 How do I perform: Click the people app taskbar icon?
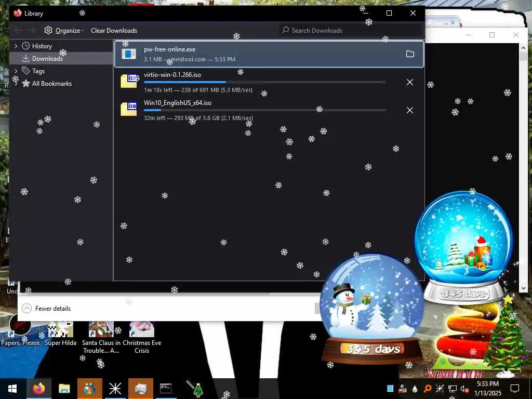click(89, 389)
